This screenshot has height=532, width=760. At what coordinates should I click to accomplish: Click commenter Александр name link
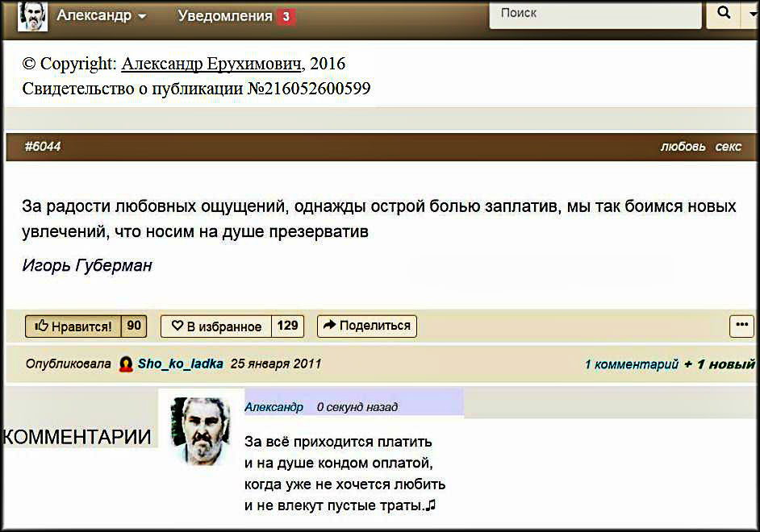pyautogui.click(x=274, y=407)
